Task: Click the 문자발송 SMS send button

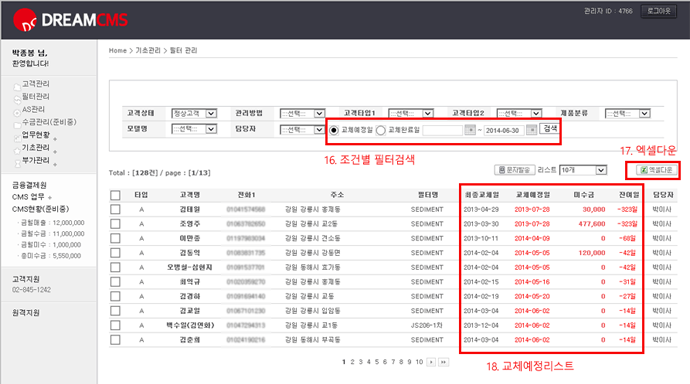Action: (514, 170)
